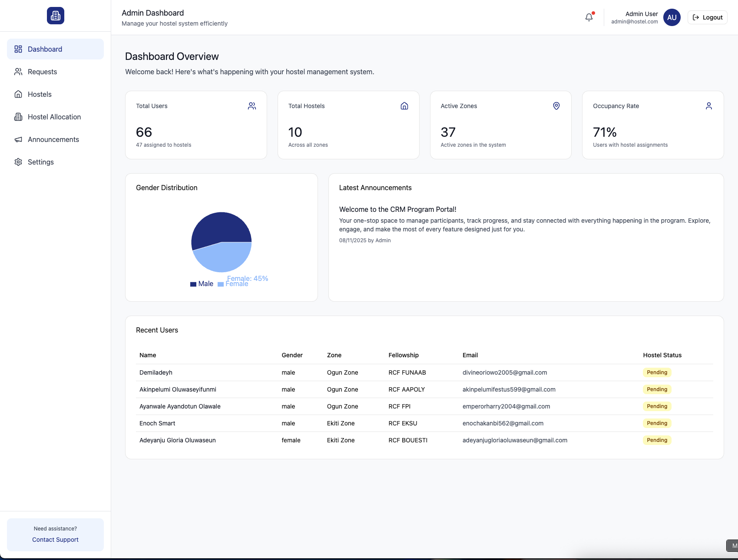
Task: Click the hostel app logo icon
Action: 56,16
